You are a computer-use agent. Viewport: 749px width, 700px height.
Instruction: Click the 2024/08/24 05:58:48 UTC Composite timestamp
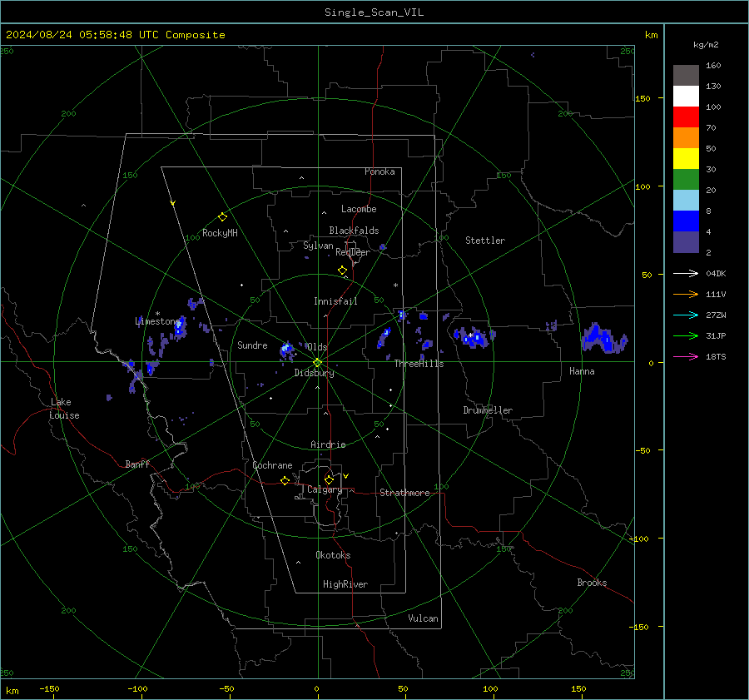(x=115, y=35)
